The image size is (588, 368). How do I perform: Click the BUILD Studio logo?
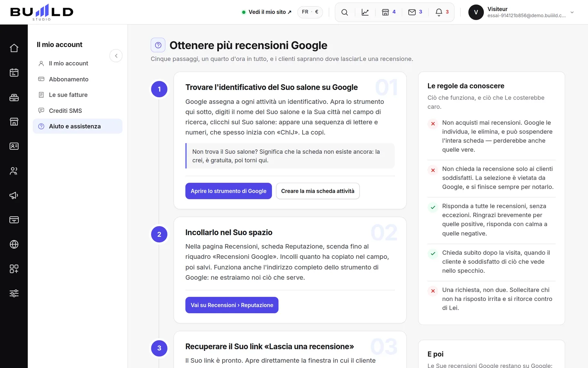tap(42, 12)
